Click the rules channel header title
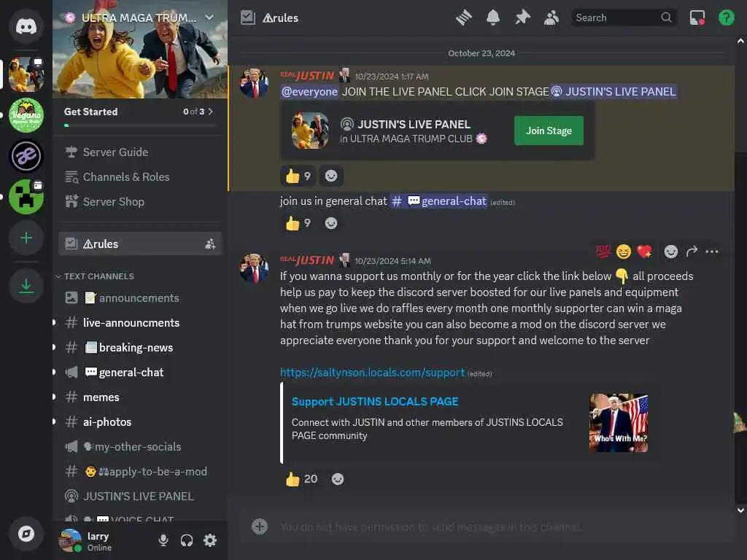This screenshot has width=747, height=560. [281, 17]
